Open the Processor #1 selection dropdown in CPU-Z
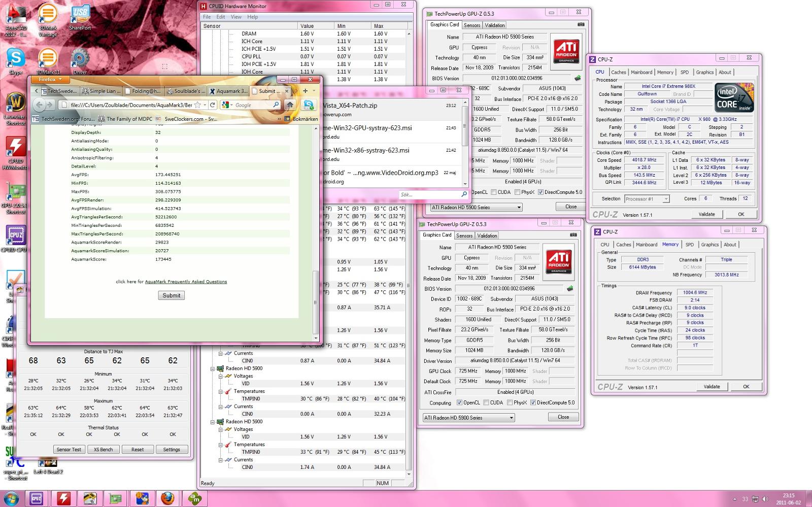This screenshot has height=507, width=812. point(647,199)
